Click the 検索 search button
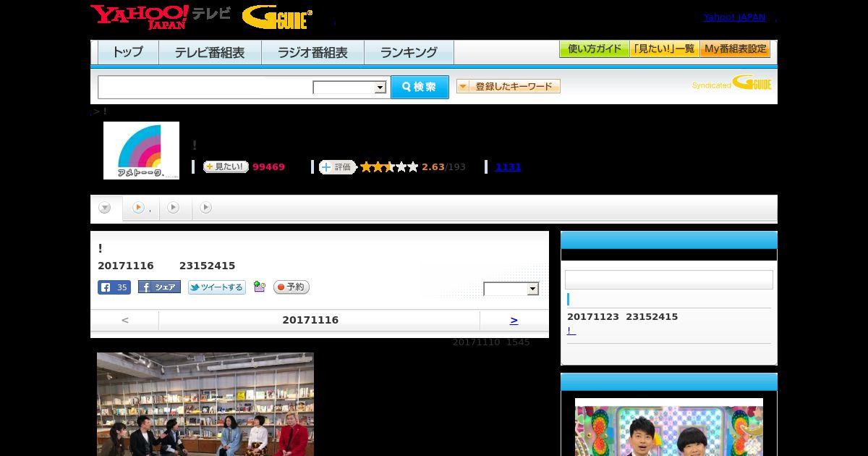 pos(420,87)
